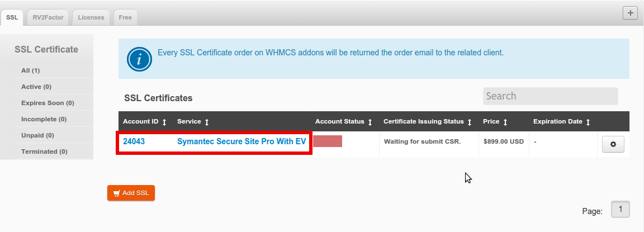Image resolution: width=644 pixels, height=232 pixels.
Task: Filter by Active (0) certificates
Action: (x=36, y=87)
